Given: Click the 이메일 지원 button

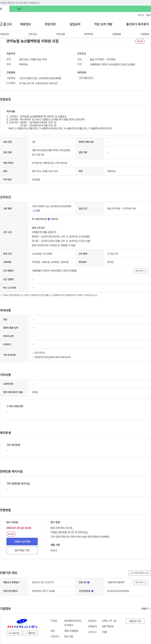Looking at the screenshot, I should [x=22, y=550].
